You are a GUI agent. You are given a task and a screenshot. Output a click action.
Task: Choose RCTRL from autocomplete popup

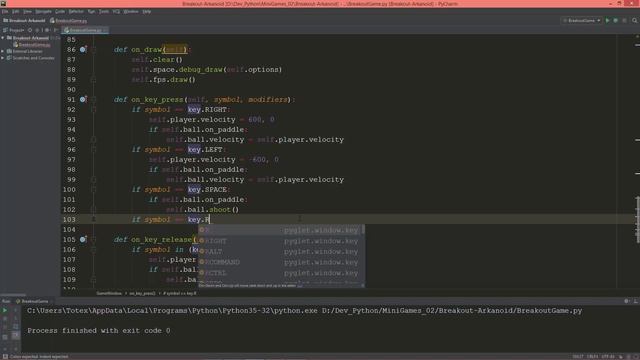click(281, 273)
